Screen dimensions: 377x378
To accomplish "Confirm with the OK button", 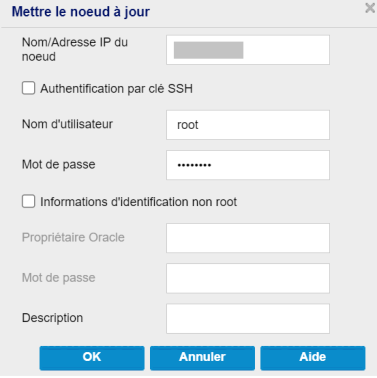I will pos(92,358).
